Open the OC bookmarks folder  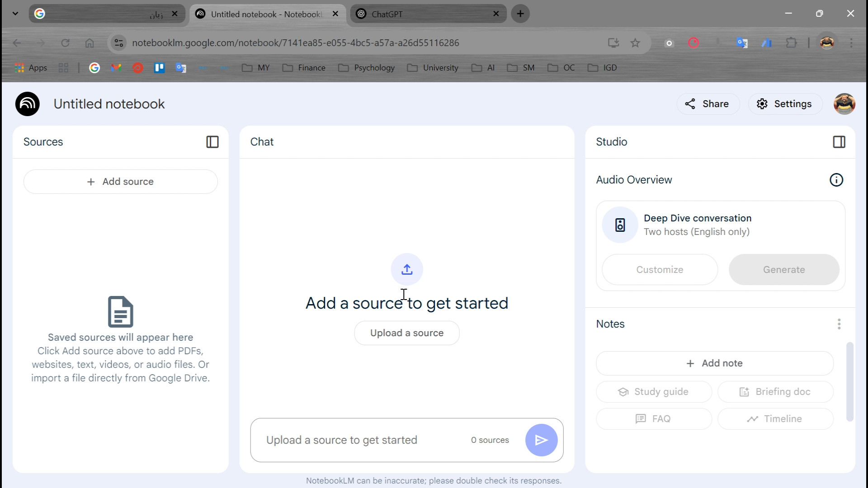561,68
